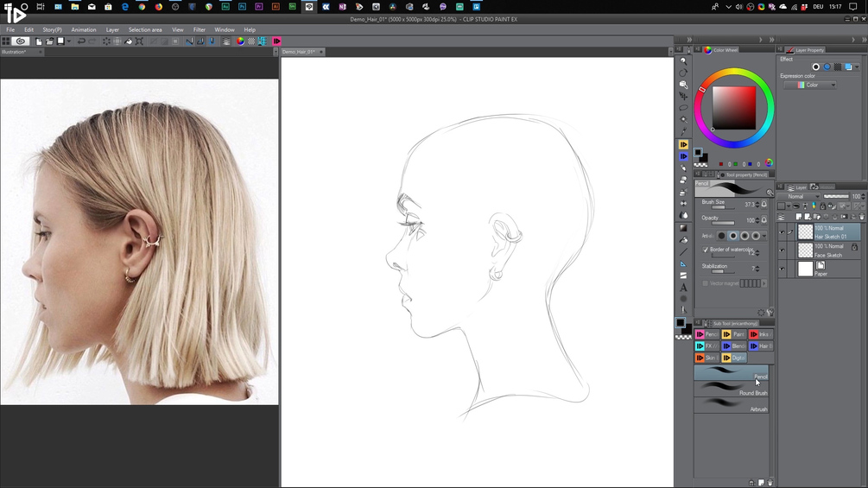Hide the Face Sketch layer
This screenshot has height=488, width=868.
point(782,250)
